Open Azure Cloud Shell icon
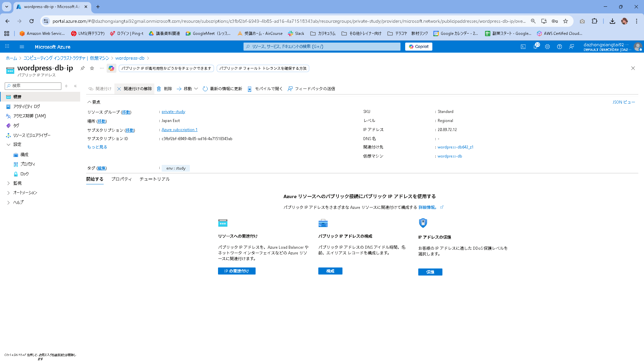Viewport: 644px width, 362px height. coord(523,47)
